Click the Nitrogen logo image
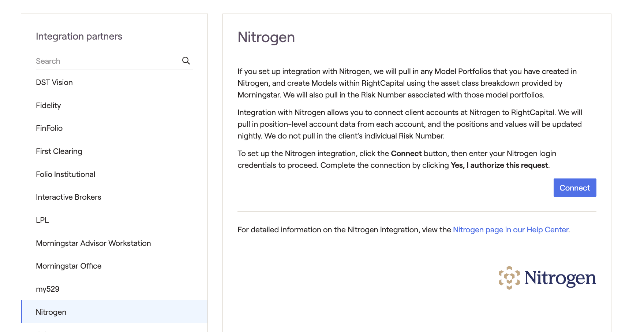 (547, 278)
